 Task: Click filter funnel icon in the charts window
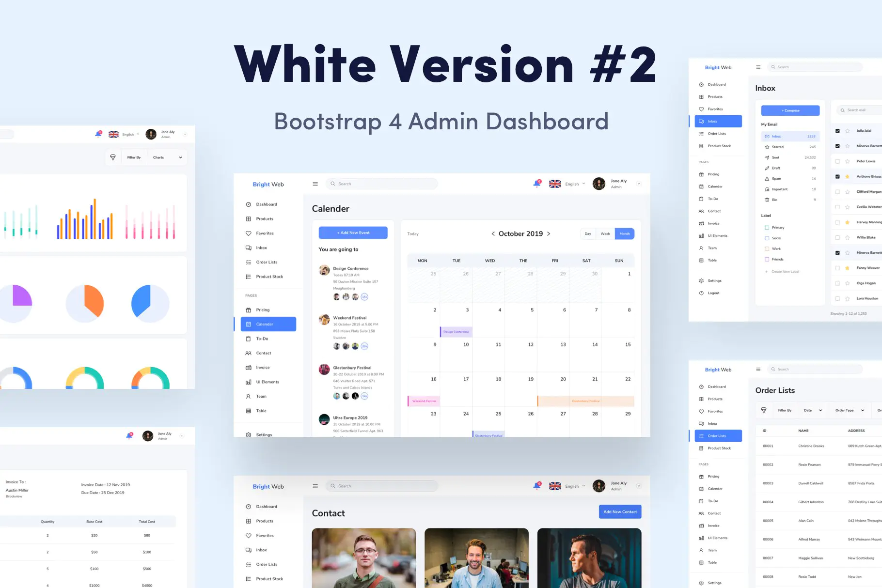pyautogui.click(x=113, y=157)
